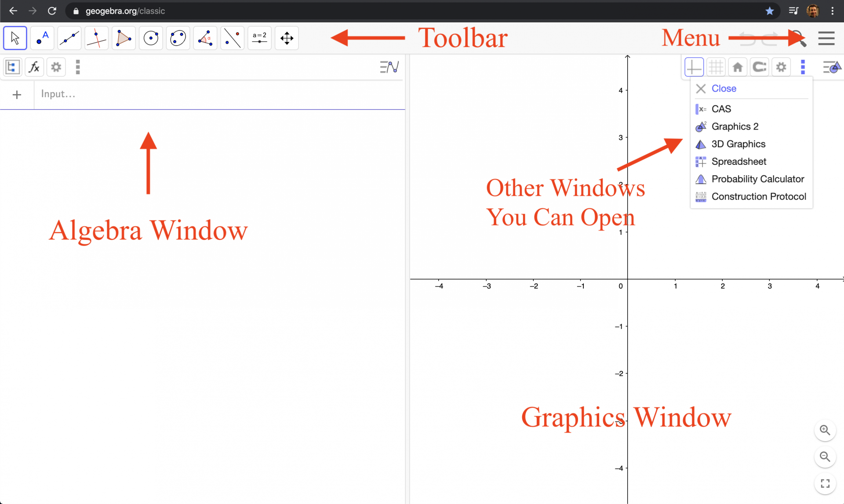This screenshot has height=504, width=844.
Task: Open the view style bar menu
Action: pos(832,67)
